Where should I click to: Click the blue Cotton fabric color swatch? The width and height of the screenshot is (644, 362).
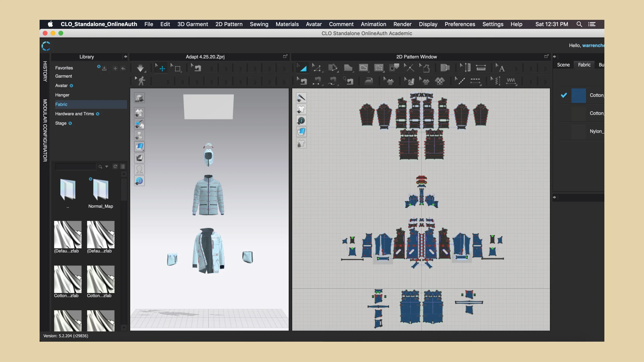coord(578,96)
